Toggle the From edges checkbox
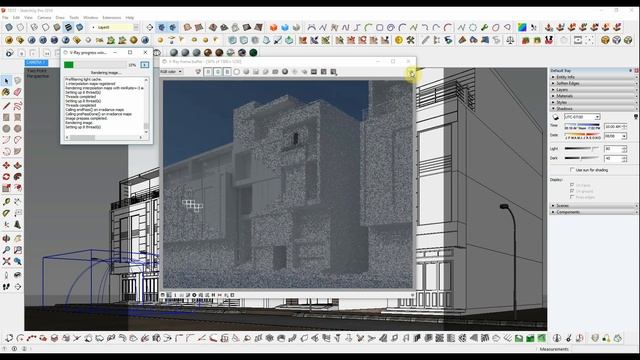The height and width of the screenshot is (360, 640). click(572, 197)
